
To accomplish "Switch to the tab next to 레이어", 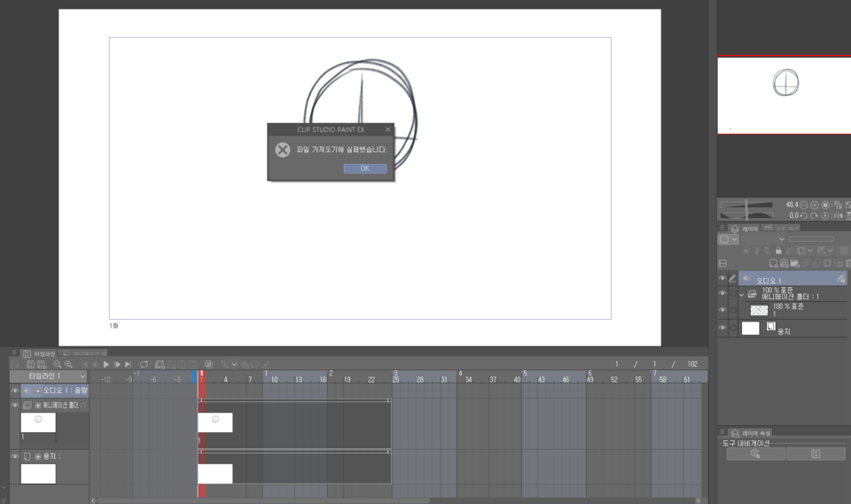I will [781, 229].
